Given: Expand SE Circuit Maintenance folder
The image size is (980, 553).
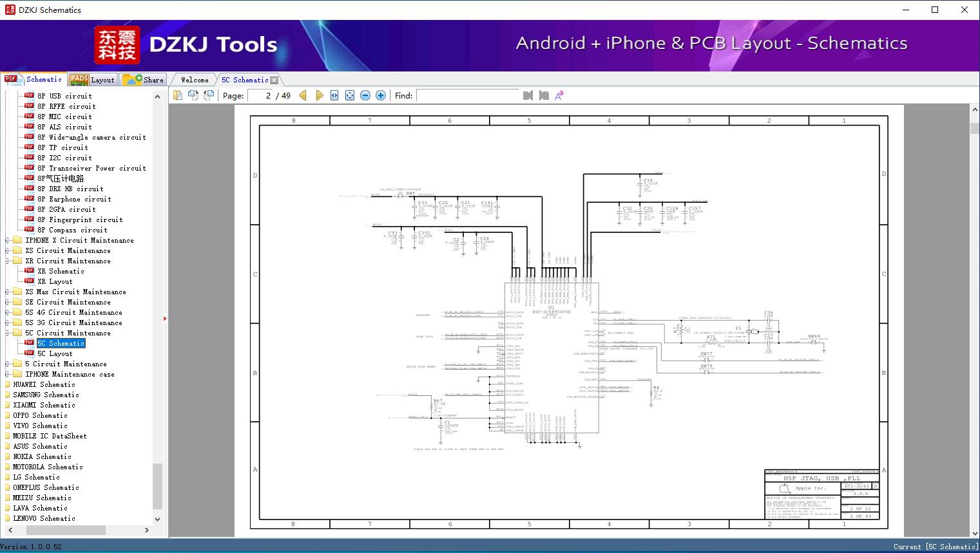Looking at the screenshot, I should coord(7,302).
